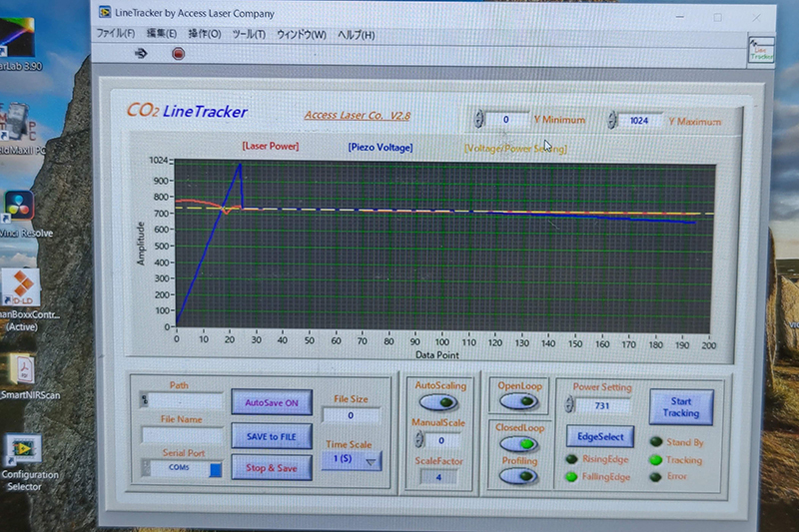This screenshot has height=532, width=799.
Task: Click the Path input field
Action: click(186, 401)
